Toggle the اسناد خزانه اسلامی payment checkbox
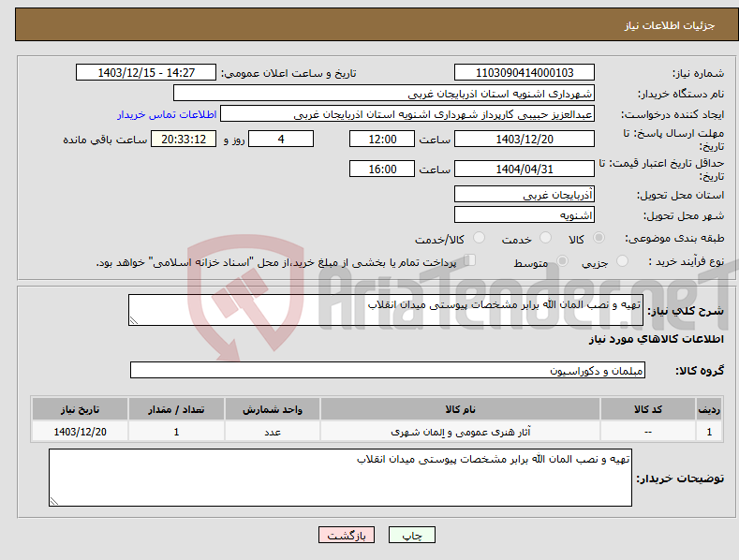 [470, 260]
